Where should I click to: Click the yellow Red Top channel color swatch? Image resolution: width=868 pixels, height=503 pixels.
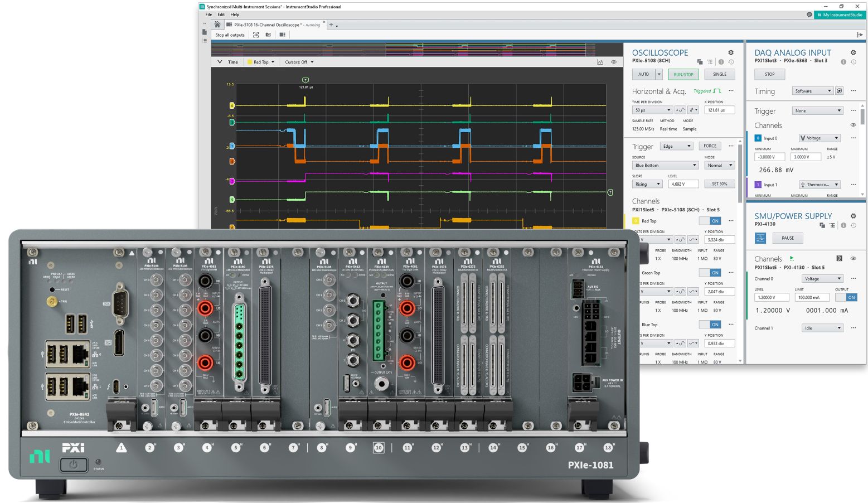pyautogui.click(x=636, y=221)
